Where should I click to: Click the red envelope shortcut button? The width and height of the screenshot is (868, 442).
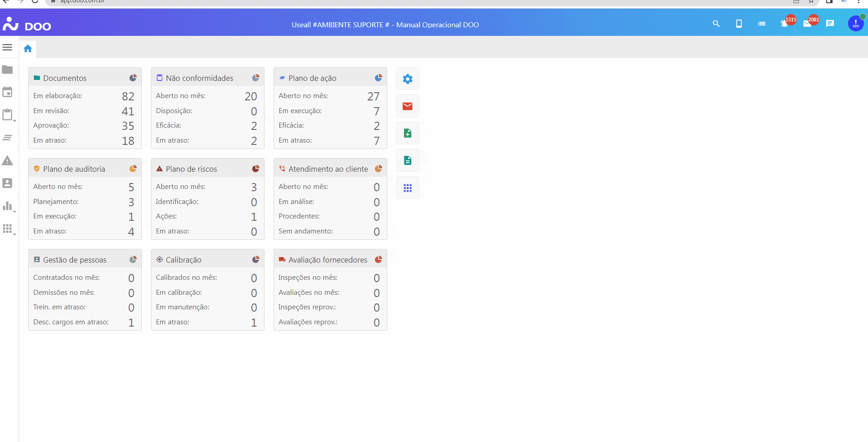[408, 106]
